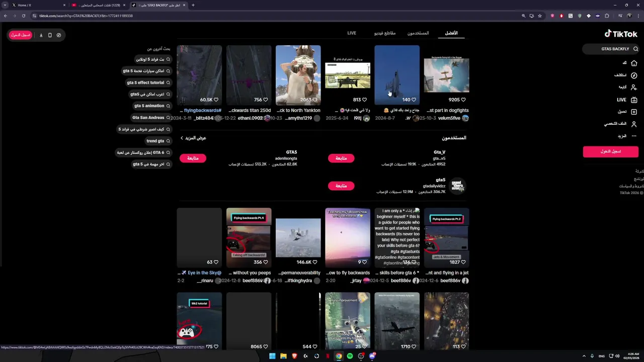The image size is (644, 362).
Task: Click the search magnifier beside GTA5 BACKFLY
Action: [x=635, y=49]
